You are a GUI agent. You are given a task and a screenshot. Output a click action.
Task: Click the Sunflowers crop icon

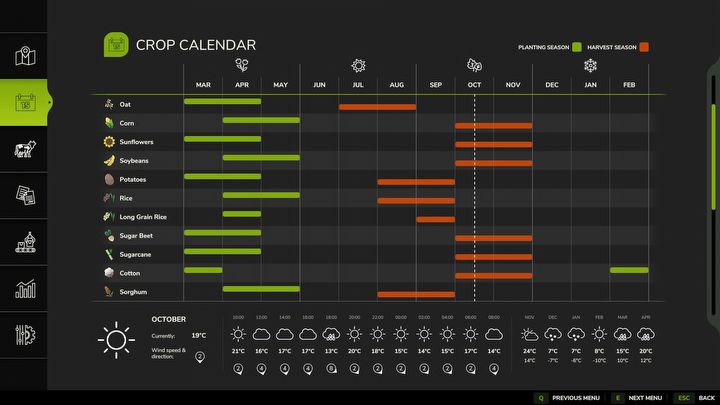coord(109,141)
